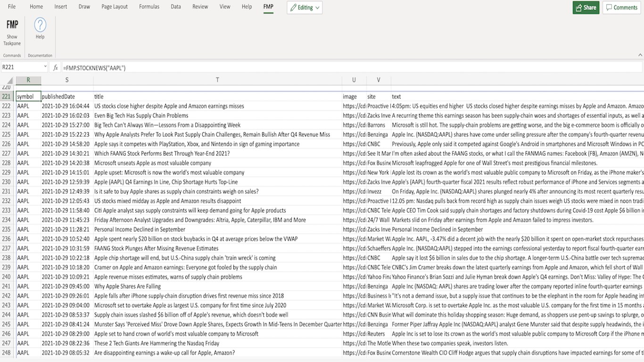Select column V header
This screenshot has height=362, width=644.
pos(379,80)
